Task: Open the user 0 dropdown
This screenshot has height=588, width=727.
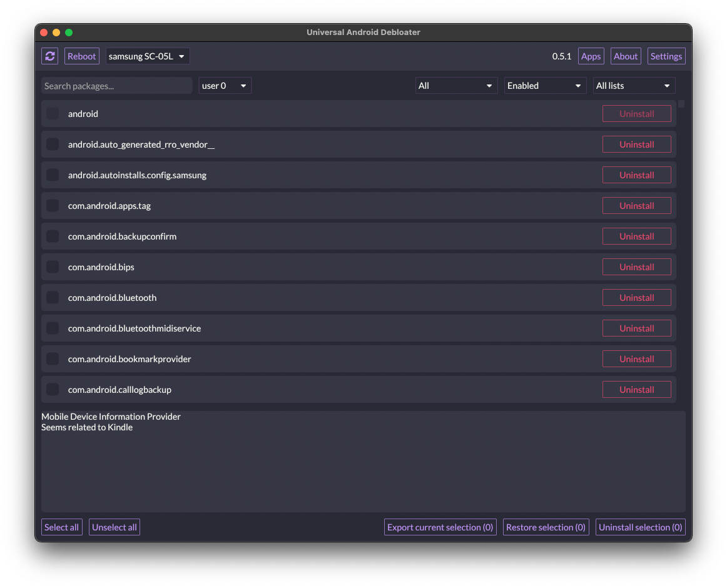Action: click(225, 86)
